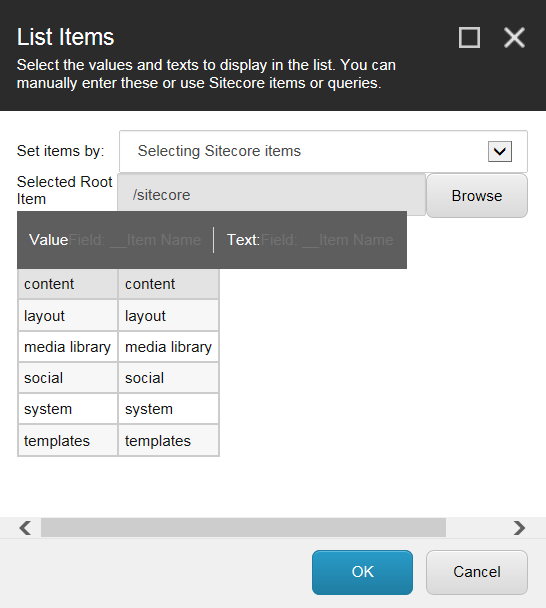
Task: Choose the social value row
Action: (x=68, y=378)
